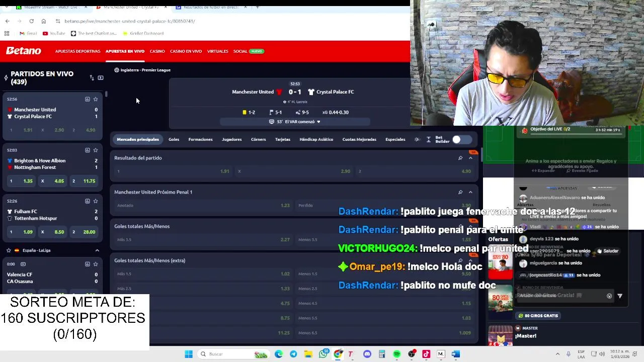This screenshot has height=362, width=644.
Task: Click the sort arrows icon beside Partidos en Vivo
Action: click(92, 78)
